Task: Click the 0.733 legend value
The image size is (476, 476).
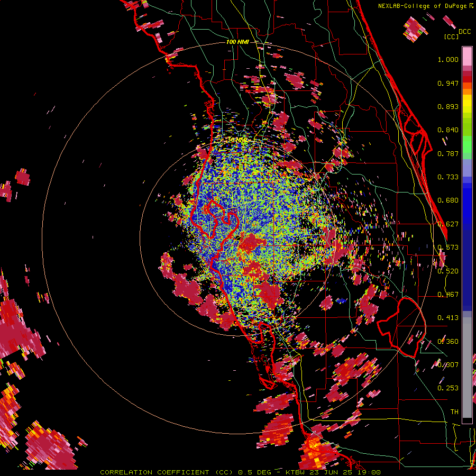Action: (448, 177)
